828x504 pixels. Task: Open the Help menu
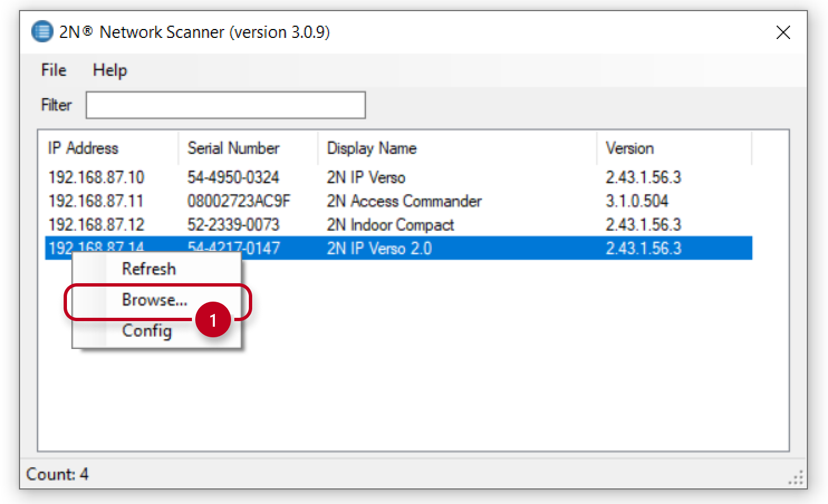pyautogui.click(x=110, y=70)
